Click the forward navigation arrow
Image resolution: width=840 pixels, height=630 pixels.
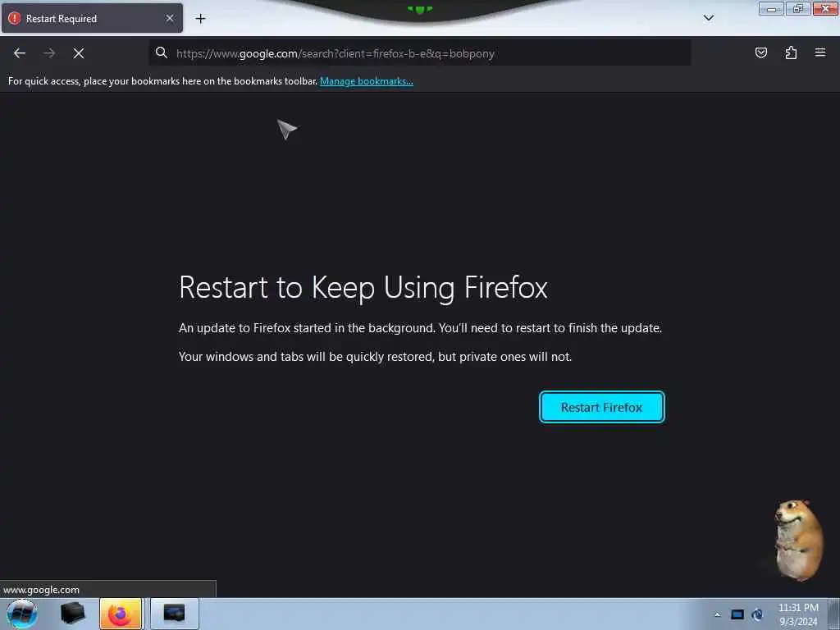click(49, 53)
